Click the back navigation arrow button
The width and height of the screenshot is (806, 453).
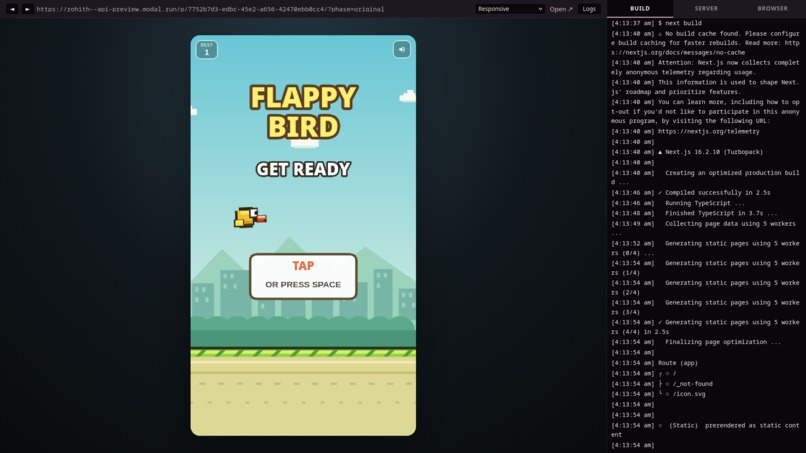(x=12, y=9)
